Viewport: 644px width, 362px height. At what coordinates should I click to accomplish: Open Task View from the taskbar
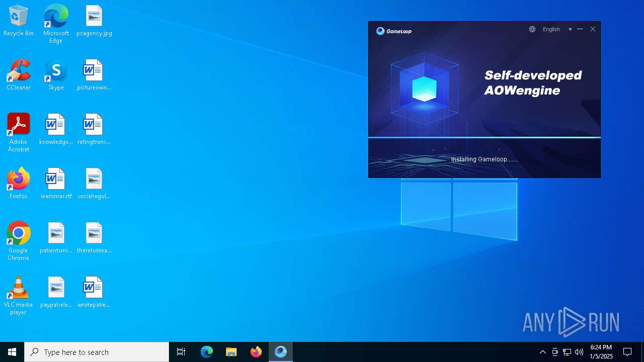pyautogui.click(x=181, y=352)
